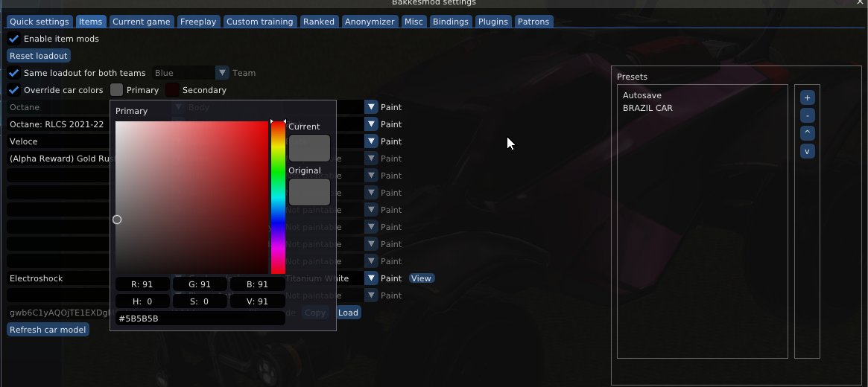The height and width of the screenshot is (387, 868).
Task: Copy the loadout code
Action: coord(315,313)
